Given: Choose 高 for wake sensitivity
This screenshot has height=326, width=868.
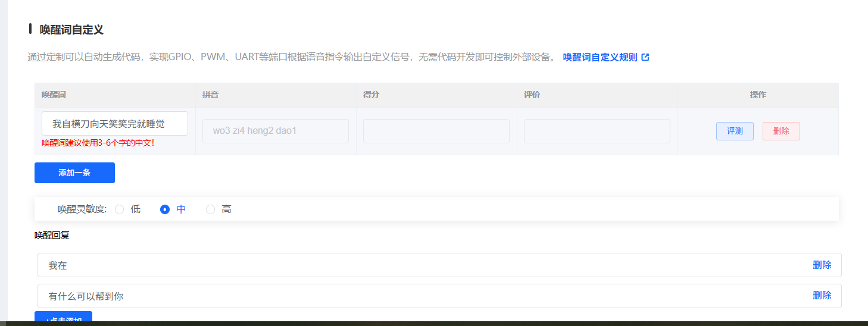Looking at the screenshot, I should [210, 209].
